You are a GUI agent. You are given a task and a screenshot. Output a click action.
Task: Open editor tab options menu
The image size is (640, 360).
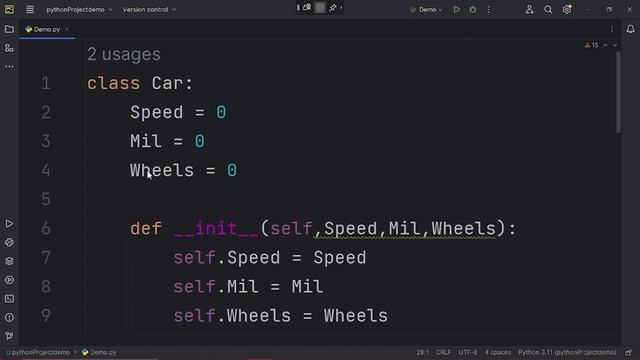611,29
